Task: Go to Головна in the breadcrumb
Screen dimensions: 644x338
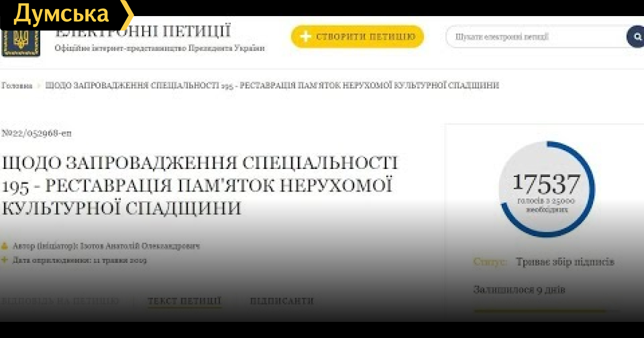Action: [x=17, y=86]
